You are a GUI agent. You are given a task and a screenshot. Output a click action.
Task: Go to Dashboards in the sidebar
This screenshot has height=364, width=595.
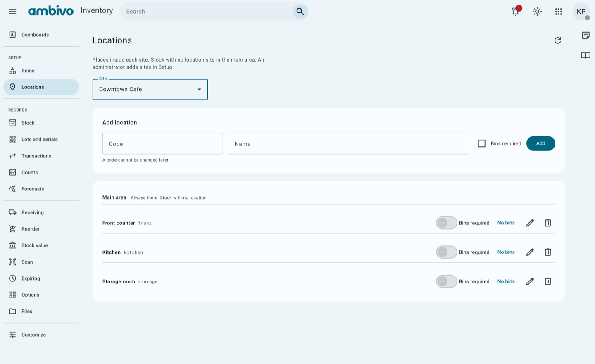point(41,35)
